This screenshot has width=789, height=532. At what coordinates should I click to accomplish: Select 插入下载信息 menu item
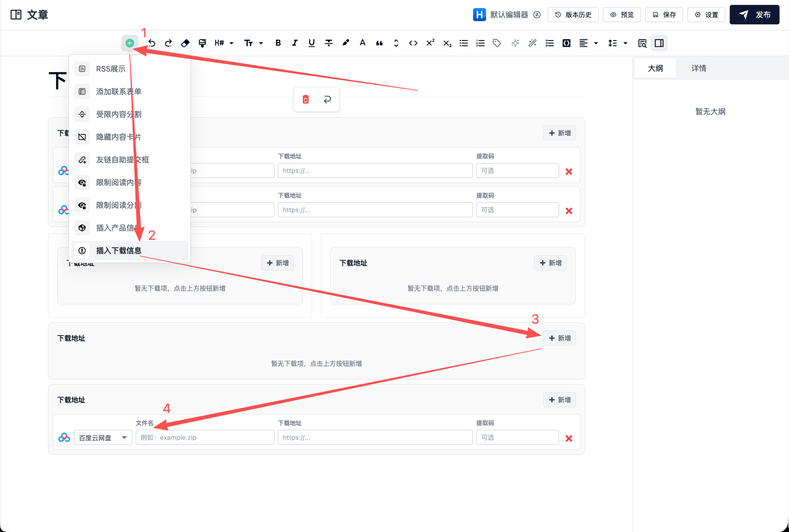point(118,250)
